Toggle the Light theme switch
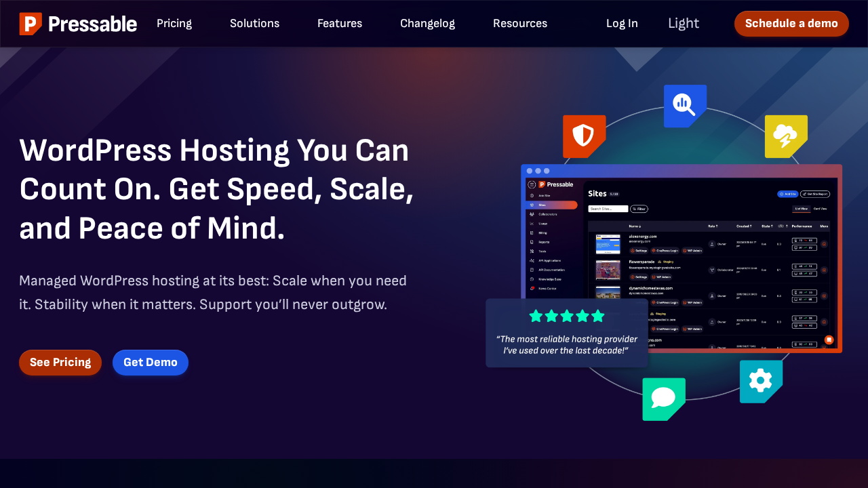The height and width of the screenshot is (488, 868). pos(683,24)
